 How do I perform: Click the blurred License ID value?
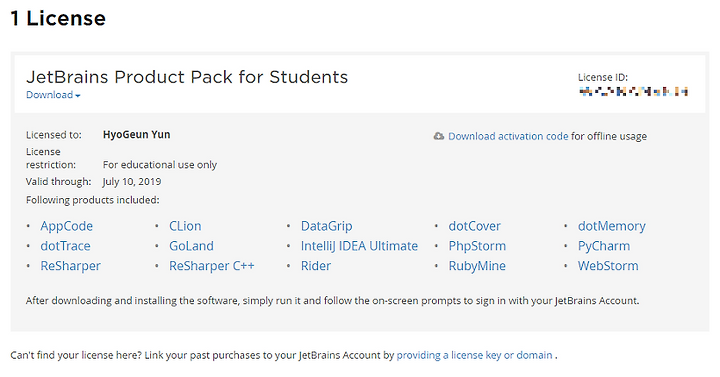pos(633,91)
